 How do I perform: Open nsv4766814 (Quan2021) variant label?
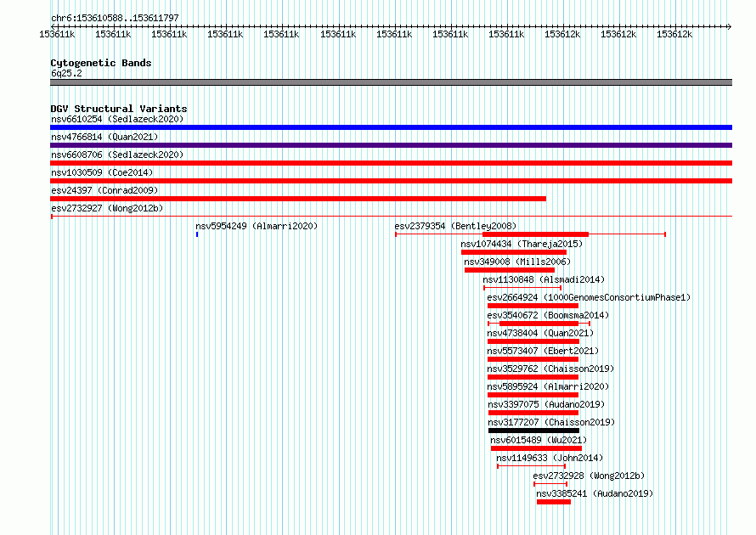click(104, 137)
